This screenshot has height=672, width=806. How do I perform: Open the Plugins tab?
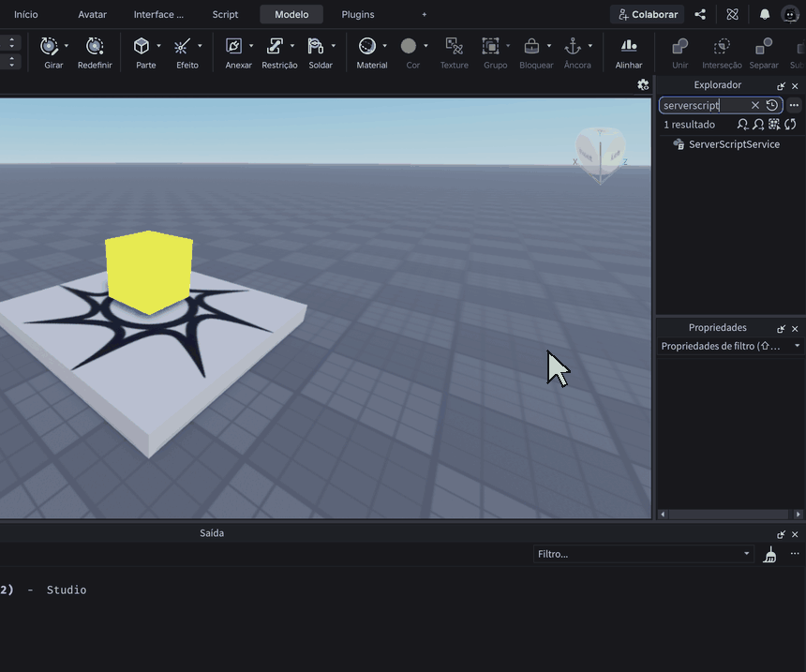tap(358, 14)
